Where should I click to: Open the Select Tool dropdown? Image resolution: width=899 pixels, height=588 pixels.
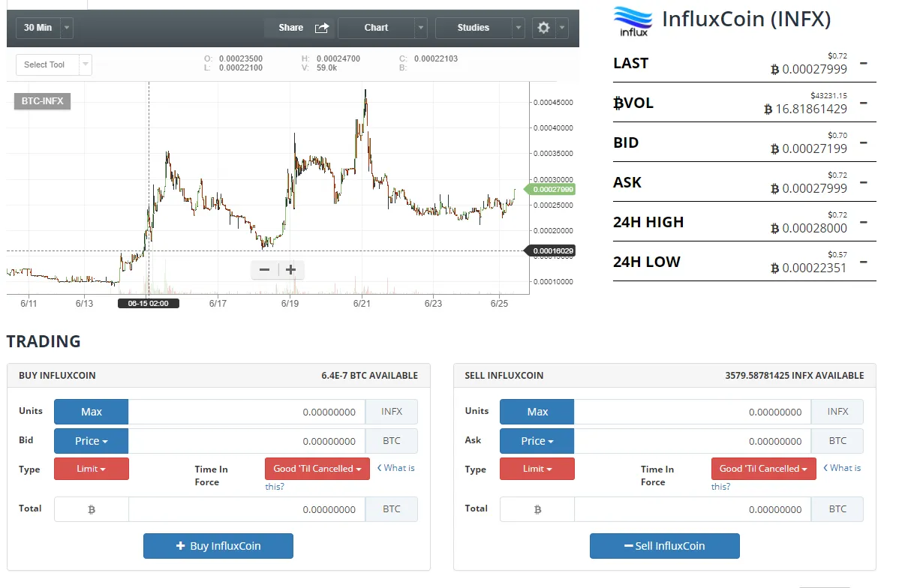(54, 64)
